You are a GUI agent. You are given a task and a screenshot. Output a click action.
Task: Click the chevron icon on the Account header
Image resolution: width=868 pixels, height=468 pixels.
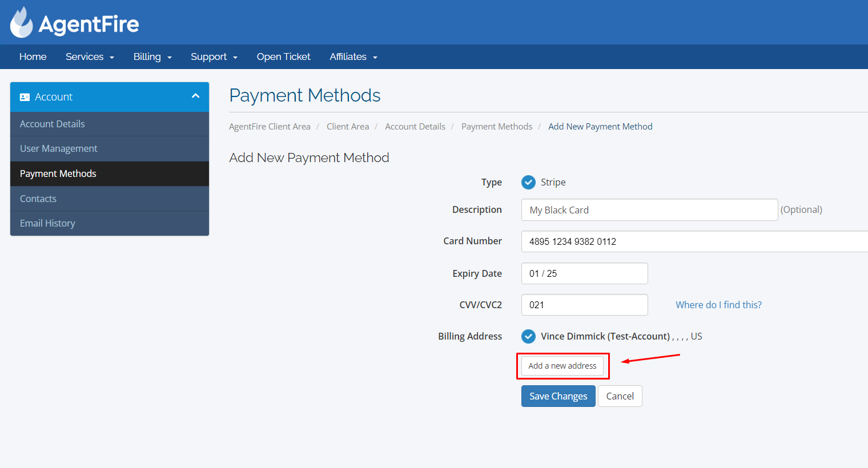pos(195,96)
